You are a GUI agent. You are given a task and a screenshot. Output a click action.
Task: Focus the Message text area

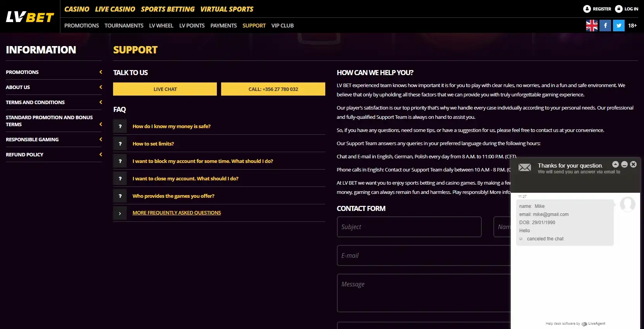pos(424,293)
